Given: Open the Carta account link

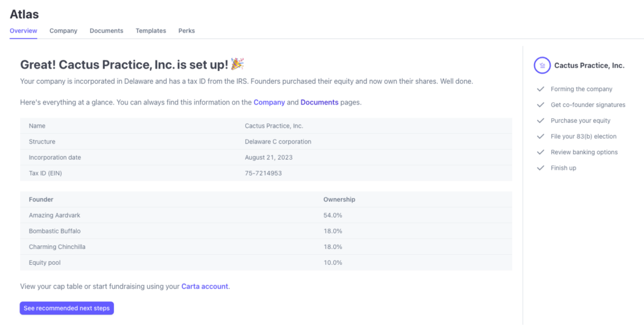Looking at the screenshot, I should (205, 287).
